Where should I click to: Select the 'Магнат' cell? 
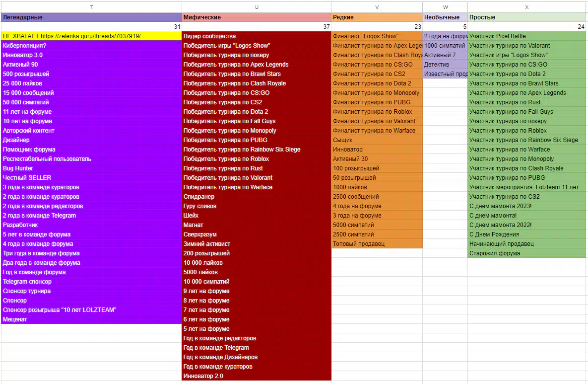[257, 225]
